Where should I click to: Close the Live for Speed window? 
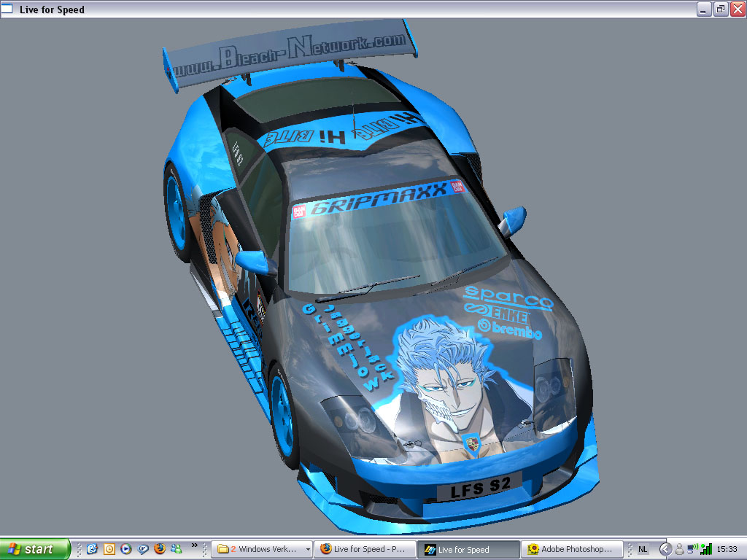tap(738, 9)
